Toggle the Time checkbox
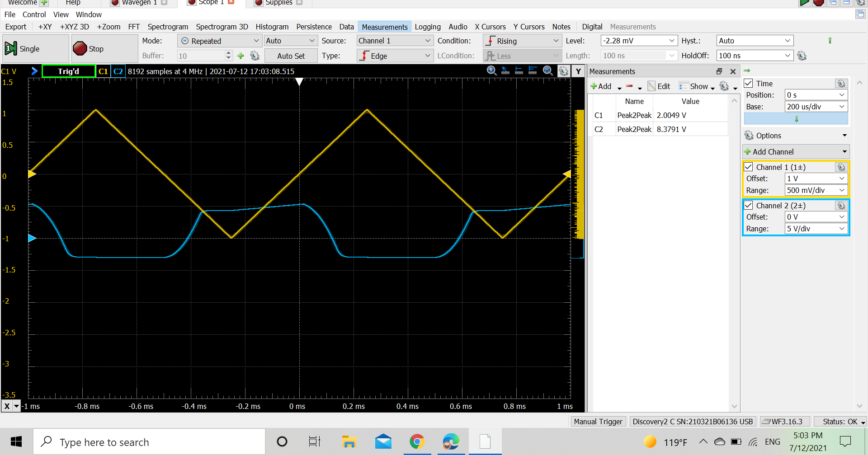The height and width of the screenshot is (455, 868). pyautogui.click(x=749, y=84)
